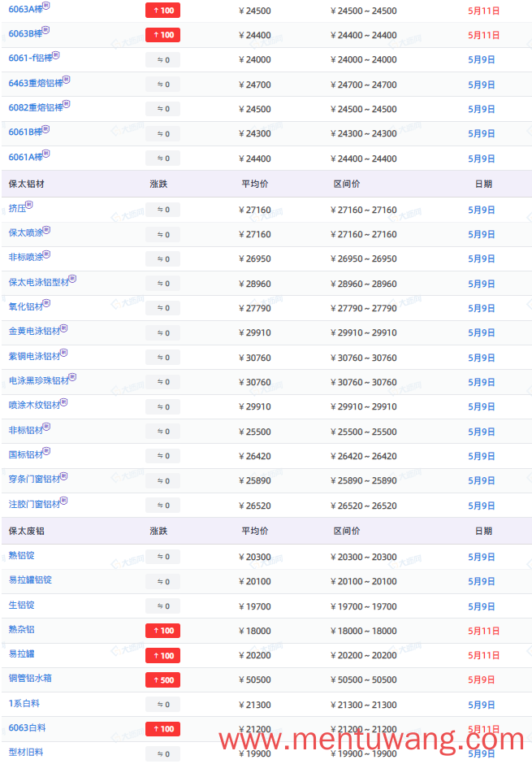Viewport: 532px width, 764px height.
Task: Click the icon beside 6082重熔铝棒
Action: coord(67,104)
